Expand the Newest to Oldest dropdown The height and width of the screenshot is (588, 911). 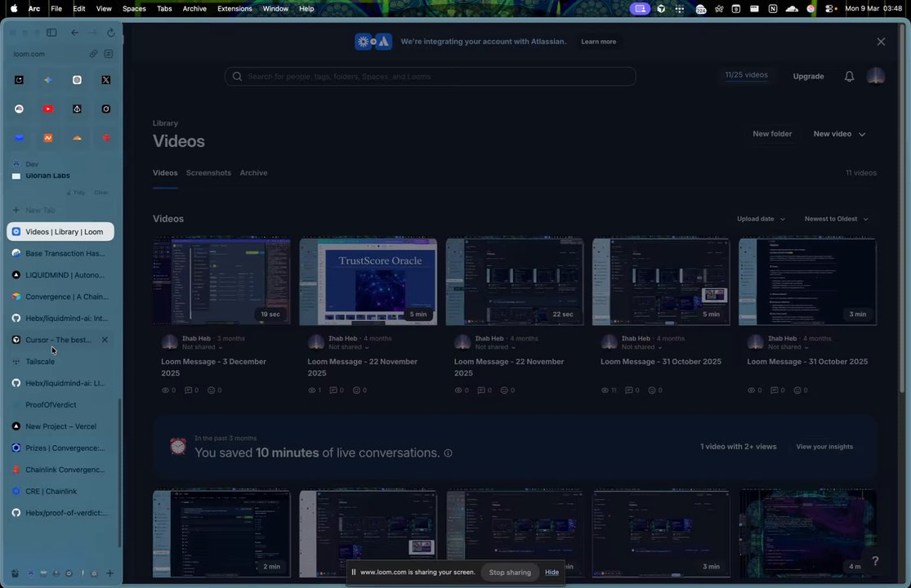[836, 219]
